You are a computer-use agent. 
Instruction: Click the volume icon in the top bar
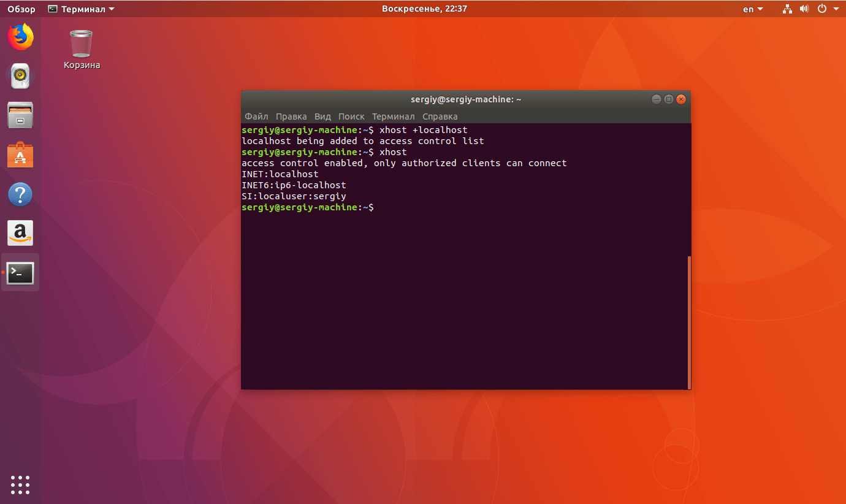tap(804, 9)
